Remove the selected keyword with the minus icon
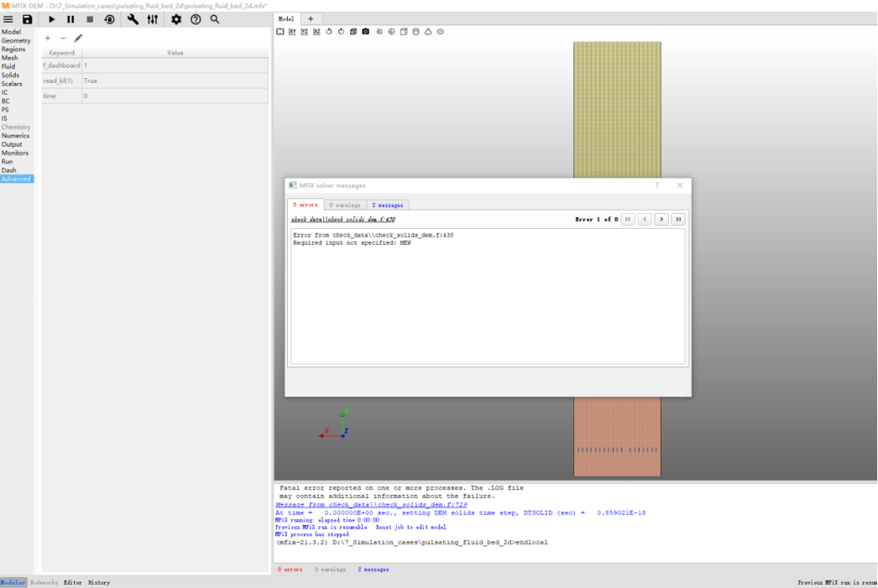Image resolution: width=878 pixels, height=588 pixels. point(63,38)
